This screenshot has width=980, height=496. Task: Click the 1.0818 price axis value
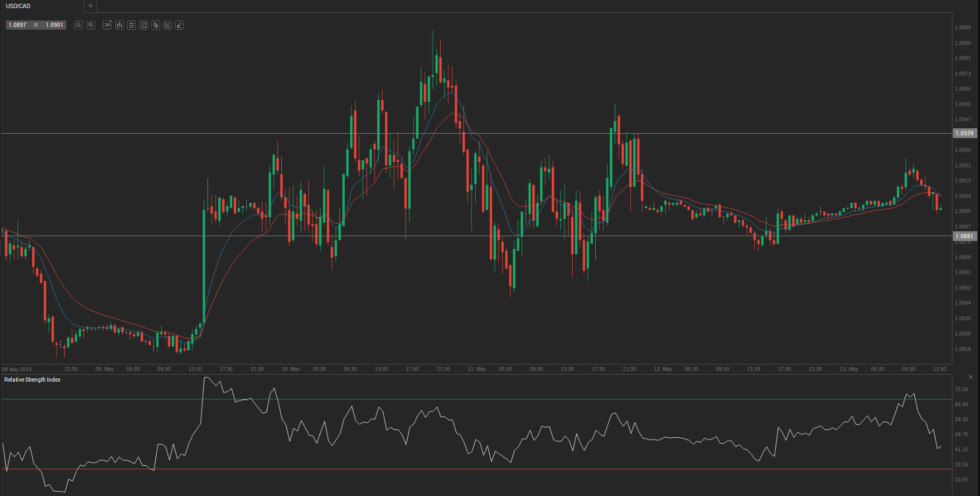point(963,349)
